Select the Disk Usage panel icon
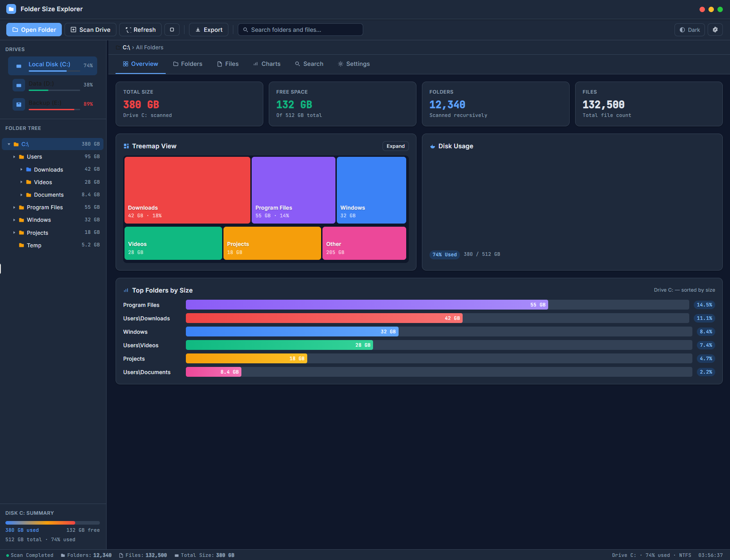The width and height of the screenshot is (730, 560). [432, 146]
